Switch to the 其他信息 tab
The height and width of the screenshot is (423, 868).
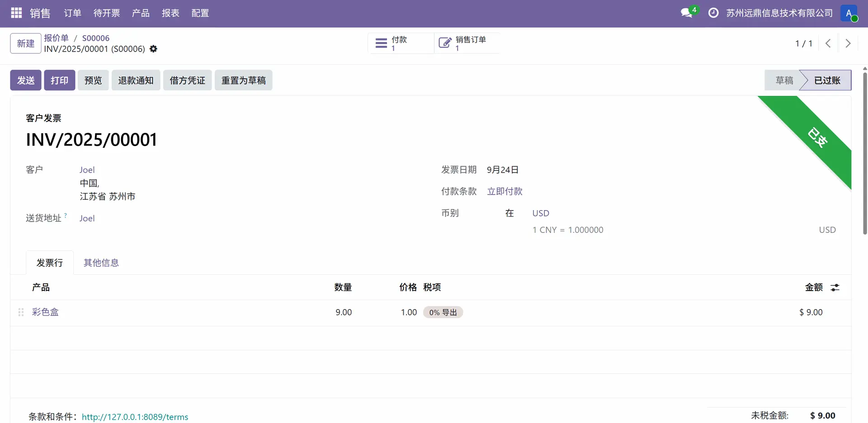[101, 263]
